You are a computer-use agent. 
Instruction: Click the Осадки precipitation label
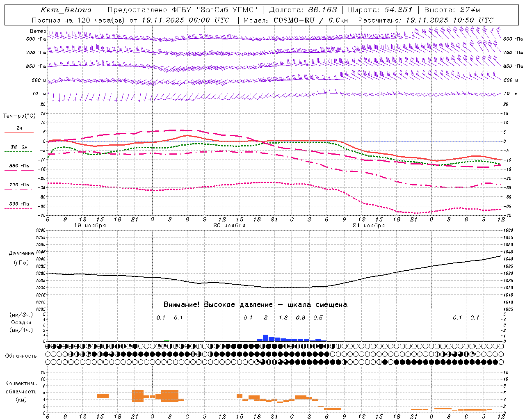21,322
